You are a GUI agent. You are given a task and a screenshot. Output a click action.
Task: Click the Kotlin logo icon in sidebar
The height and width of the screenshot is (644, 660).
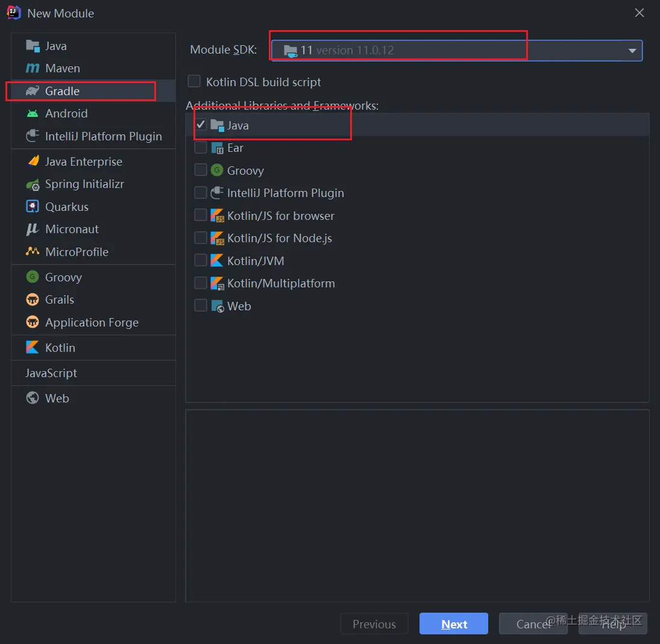click(x=33, y=348)
